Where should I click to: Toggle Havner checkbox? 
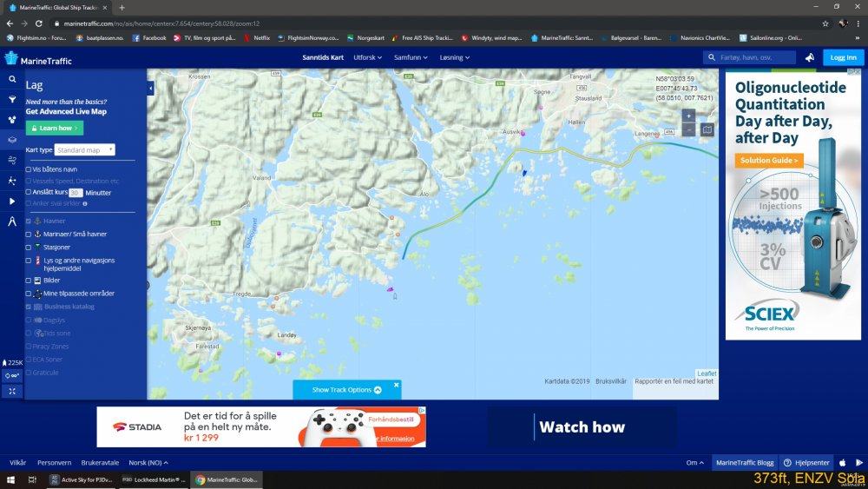(x=29, y=221)
